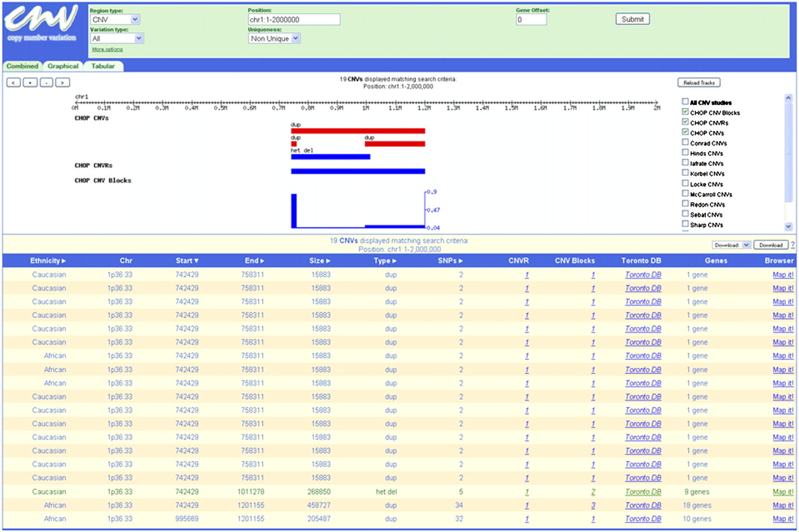Pan the track view left with the < button
Image resolution: width=799 pixels, height=532 pixels.
pos(14,82)
